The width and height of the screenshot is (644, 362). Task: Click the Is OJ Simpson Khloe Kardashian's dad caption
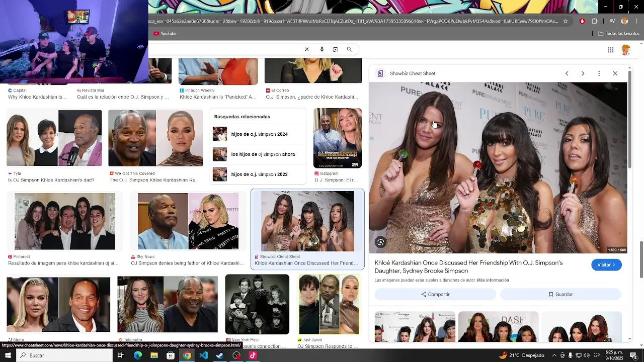[51, 180]
